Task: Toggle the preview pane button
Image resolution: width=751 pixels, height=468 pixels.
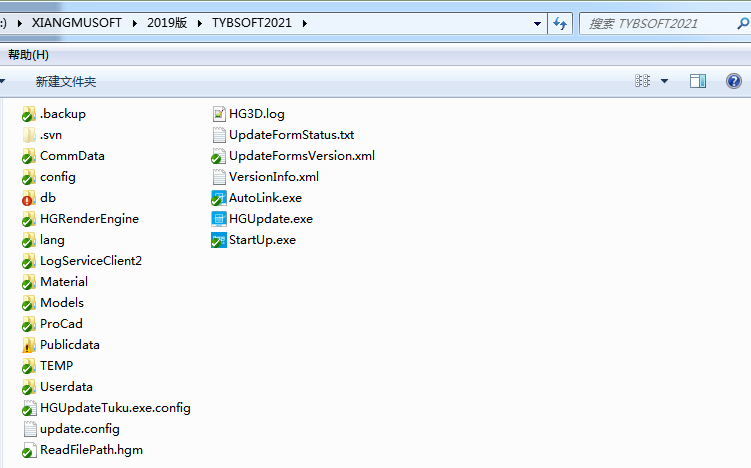Action: 698,81
